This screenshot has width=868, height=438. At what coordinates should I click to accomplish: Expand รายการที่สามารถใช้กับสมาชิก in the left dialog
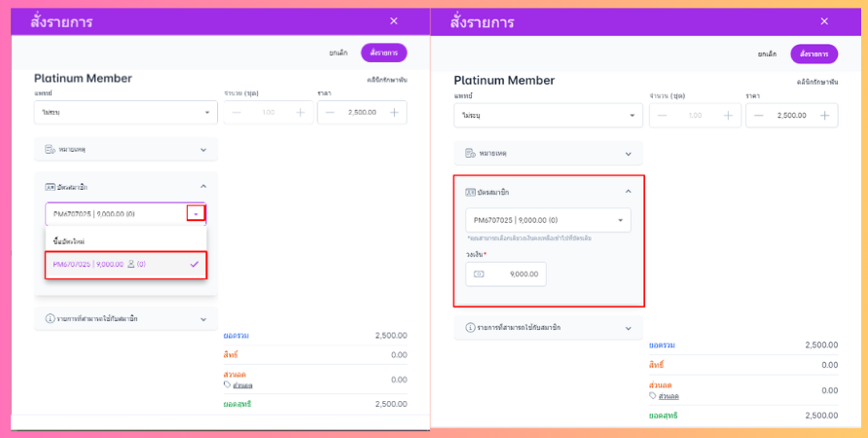(126, 319)
